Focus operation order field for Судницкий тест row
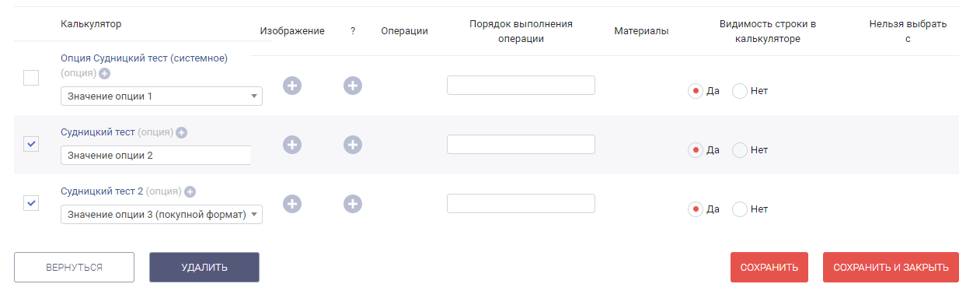Viewport: 980px width, 291px height. coord(521,145)
